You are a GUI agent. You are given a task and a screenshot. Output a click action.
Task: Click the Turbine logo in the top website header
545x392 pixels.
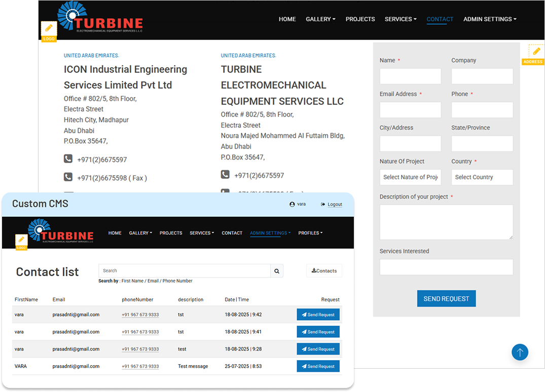100,17
